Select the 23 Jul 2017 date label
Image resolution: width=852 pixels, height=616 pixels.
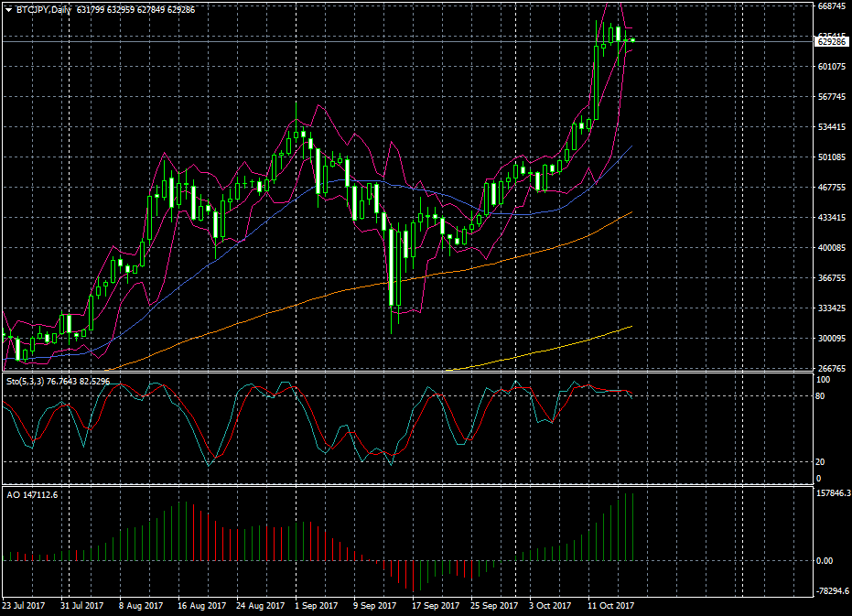click(24, 606)
